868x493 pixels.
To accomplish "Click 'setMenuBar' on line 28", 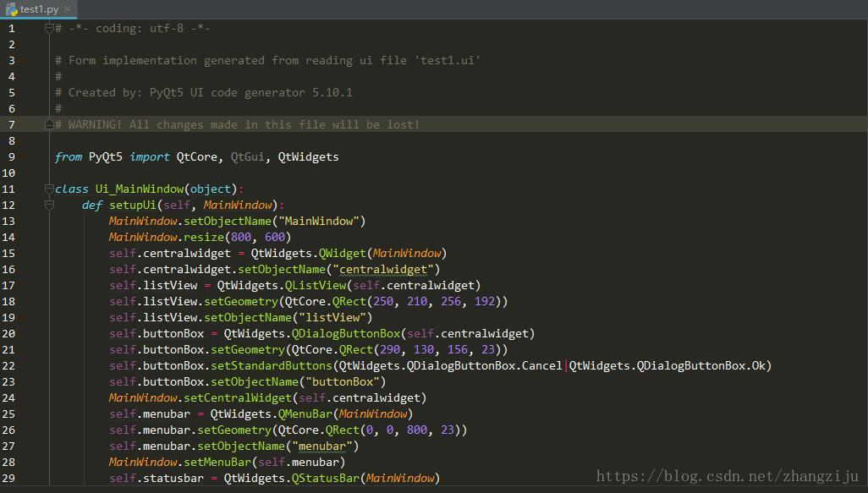I will 217,462.
